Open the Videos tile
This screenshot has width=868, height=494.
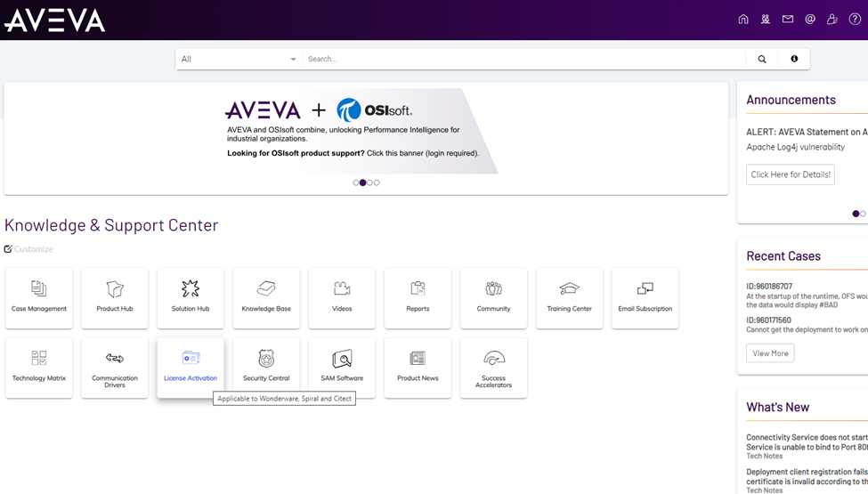coord(342,298)
